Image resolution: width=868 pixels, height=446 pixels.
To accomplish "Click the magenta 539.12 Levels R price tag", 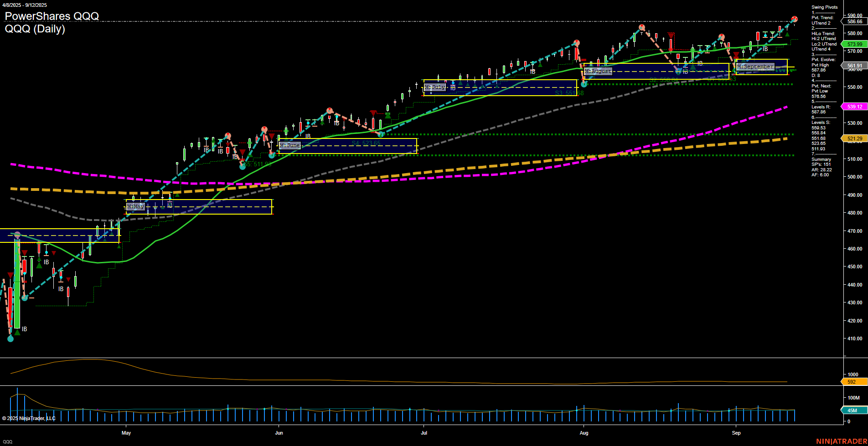I will tap(855, 107).
